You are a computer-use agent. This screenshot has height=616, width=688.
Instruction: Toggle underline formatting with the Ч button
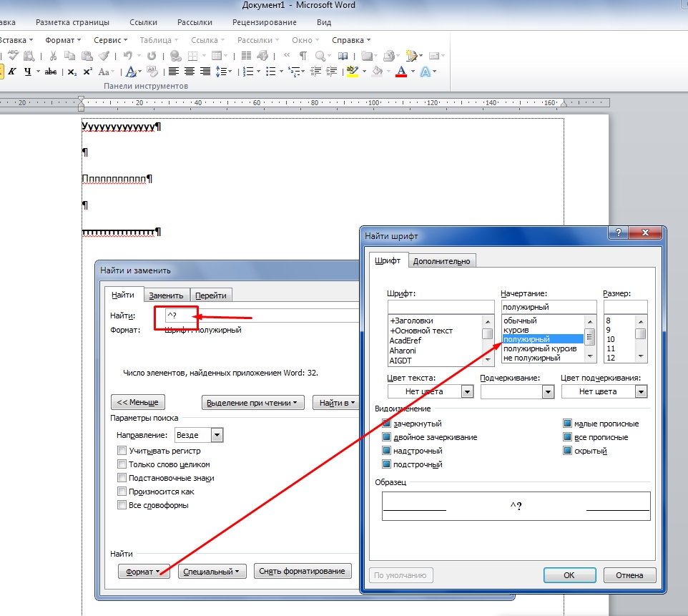[28, 72]
